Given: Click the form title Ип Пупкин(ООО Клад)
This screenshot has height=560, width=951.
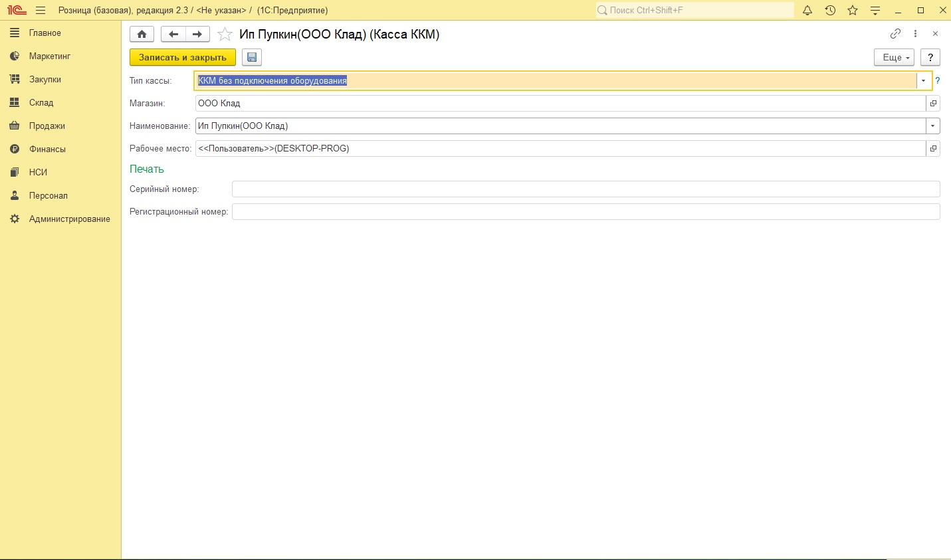Looking at the screenshot, I should pyautogui.click(x=340, y=34).
